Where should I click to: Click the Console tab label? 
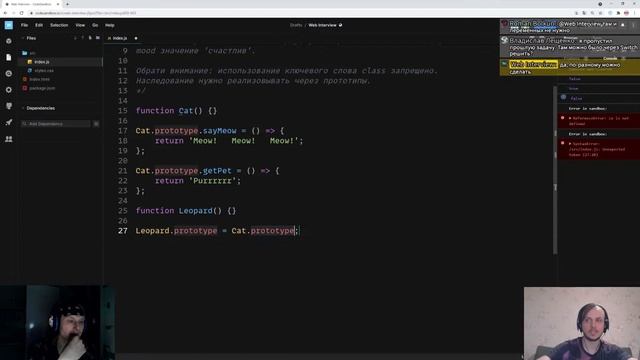(610, 58)
